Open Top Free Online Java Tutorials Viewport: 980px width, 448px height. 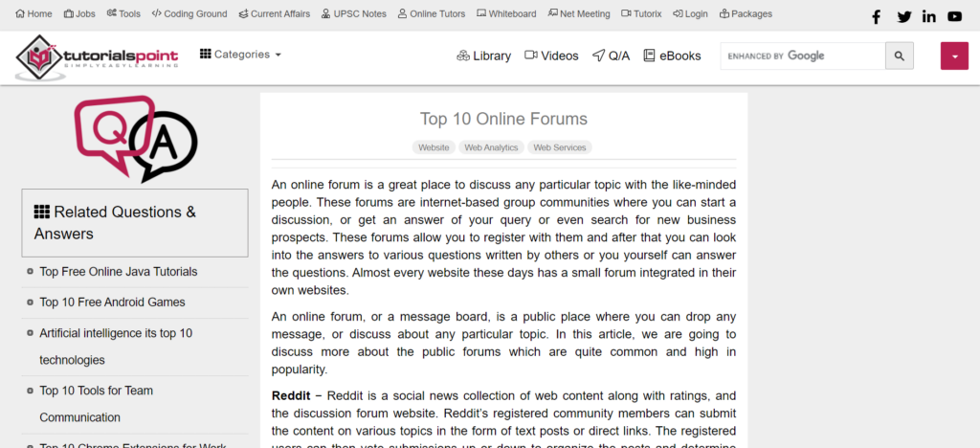coord(118,272)
